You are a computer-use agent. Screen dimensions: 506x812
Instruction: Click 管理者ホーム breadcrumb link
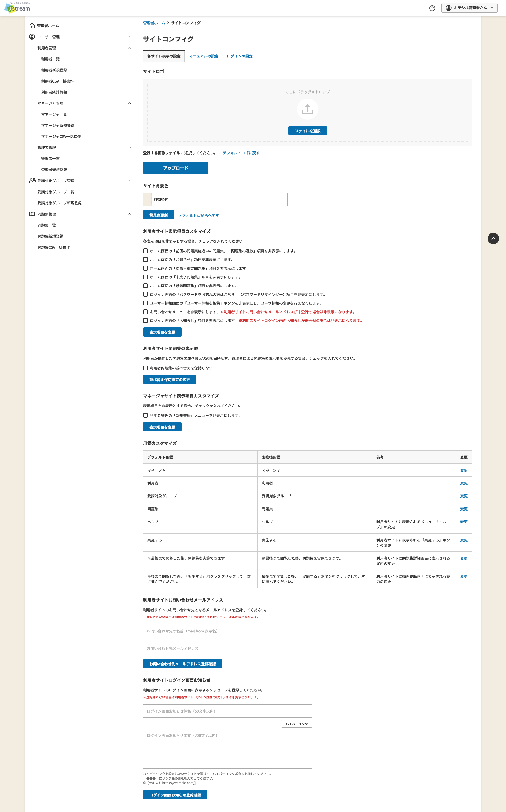click(154, 23)
